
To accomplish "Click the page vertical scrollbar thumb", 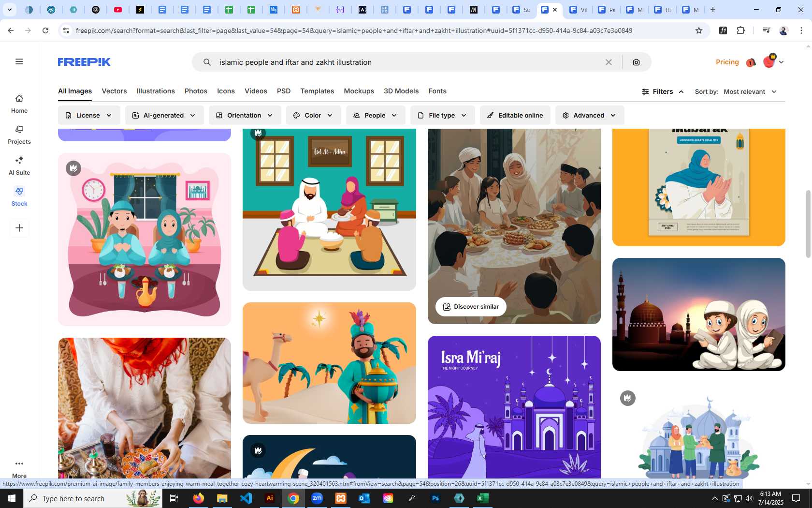I will point(808,224).
